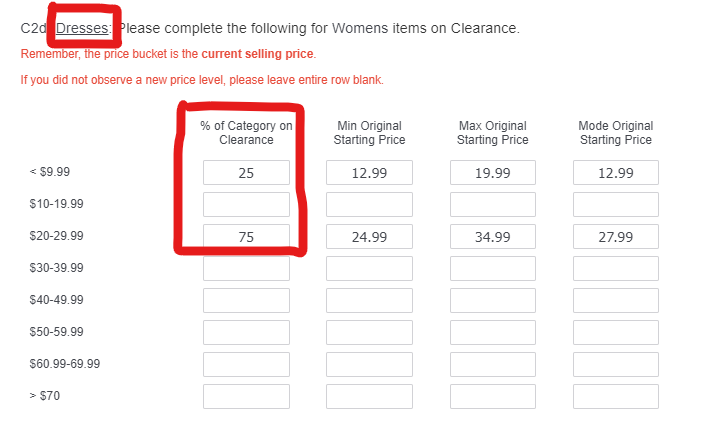Click Max Original Starting Price for $50-59.99
Screen dimensions: 713x428
point(493,333)
